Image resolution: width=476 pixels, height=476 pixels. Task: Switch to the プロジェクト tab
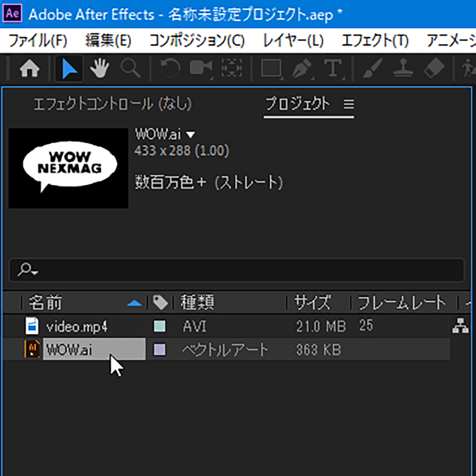[297, 104]
